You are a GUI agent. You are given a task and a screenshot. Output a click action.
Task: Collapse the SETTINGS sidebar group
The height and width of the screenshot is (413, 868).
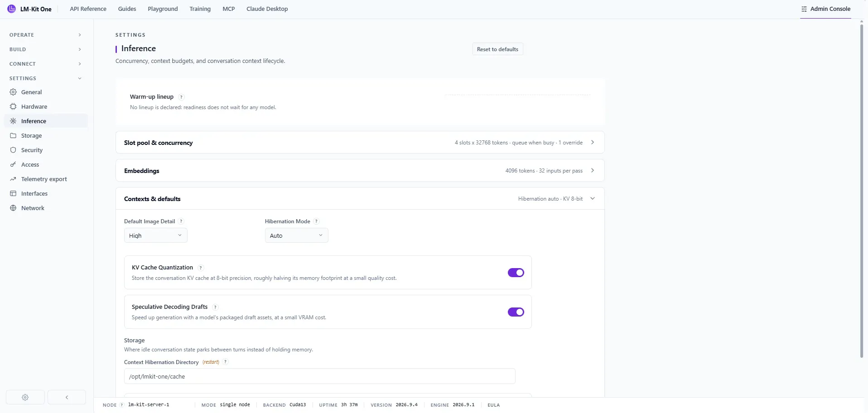pos(45,78)
